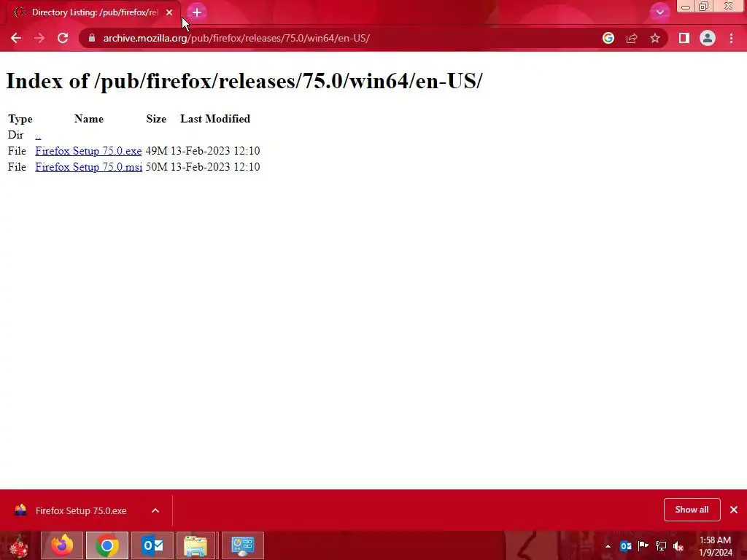The width and height of the screenshot is (747, 560).
Task: Download Firefox Setup 75.0.exe link
Action: (88, 151)
